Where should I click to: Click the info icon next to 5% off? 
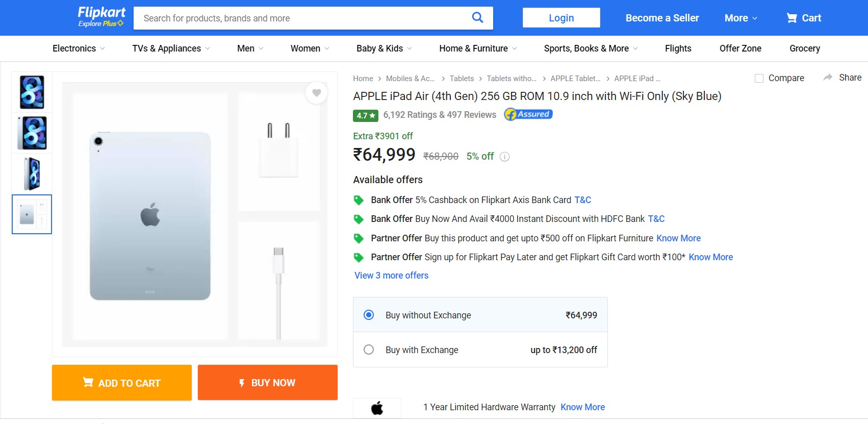pos(504,157)
